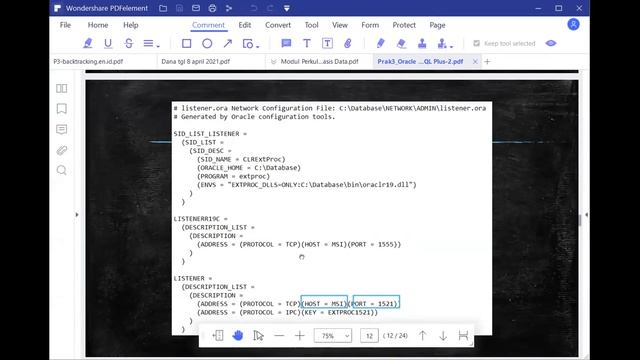The image size is (640, 360).
Task: Open quick access toolbar dropdown
Action: pyautogui.click(x=287, y=8)
